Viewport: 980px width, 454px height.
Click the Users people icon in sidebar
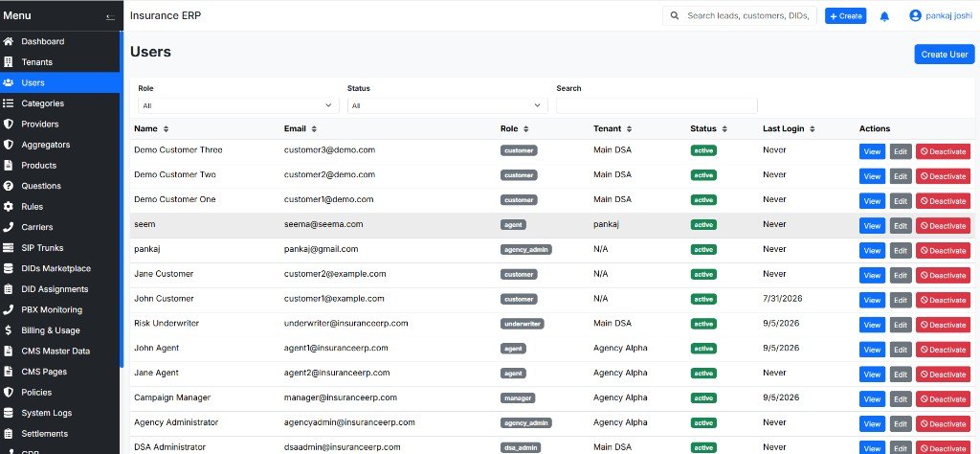(x=8, y=82)
